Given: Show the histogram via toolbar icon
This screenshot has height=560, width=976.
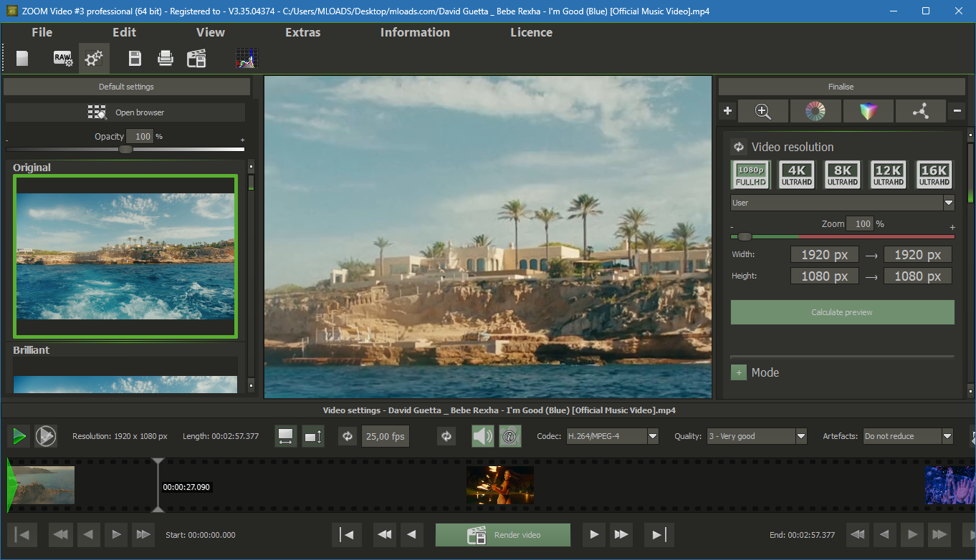Looking at the screenshot, I should 247,59.
